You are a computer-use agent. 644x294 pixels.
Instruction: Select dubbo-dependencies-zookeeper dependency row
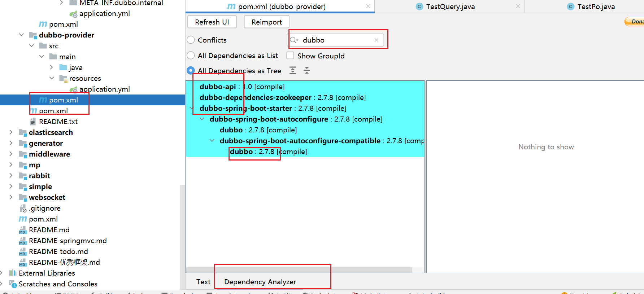pyautogui.click(x=305, y=97)
